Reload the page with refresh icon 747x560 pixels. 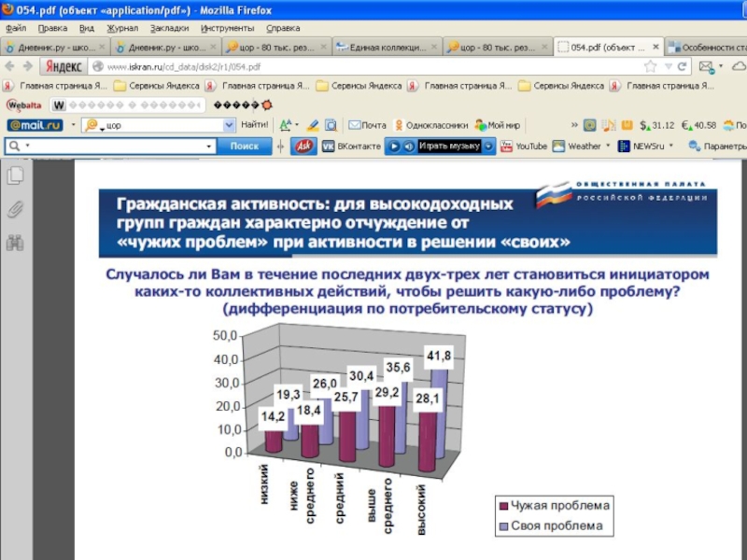(682, 66)
